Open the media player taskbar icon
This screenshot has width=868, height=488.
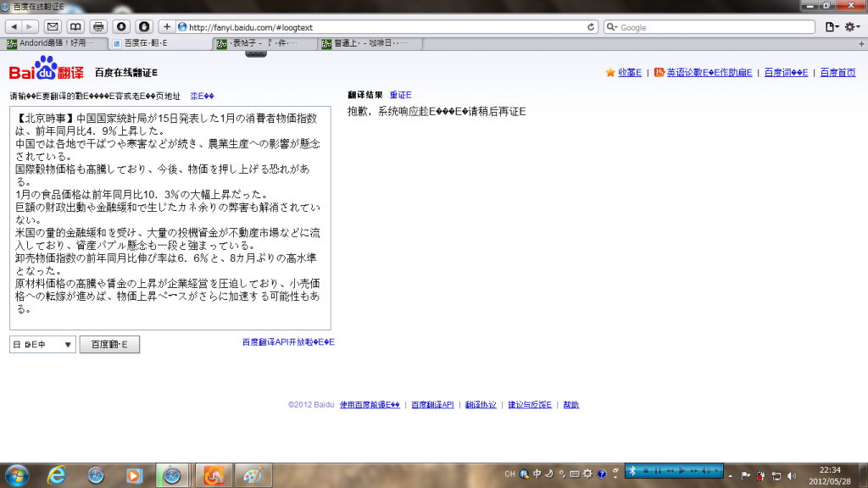(x=133, y=475)
